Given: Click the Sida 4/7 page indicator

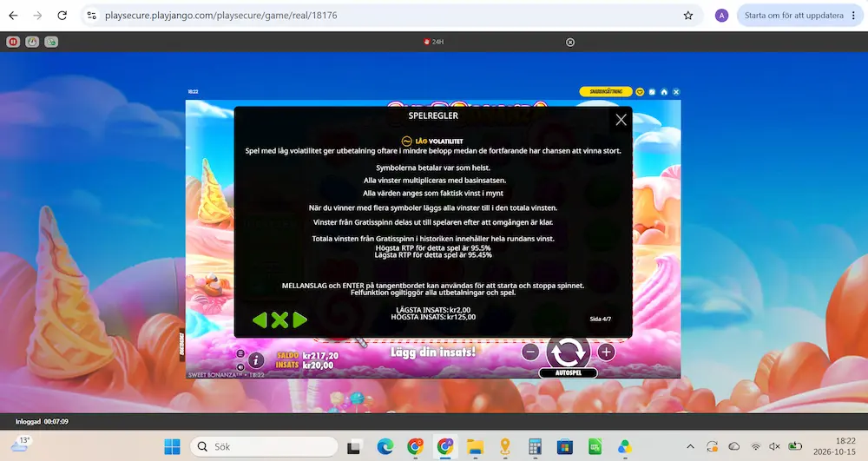Looking at the screenshot, I should [601, 319].
